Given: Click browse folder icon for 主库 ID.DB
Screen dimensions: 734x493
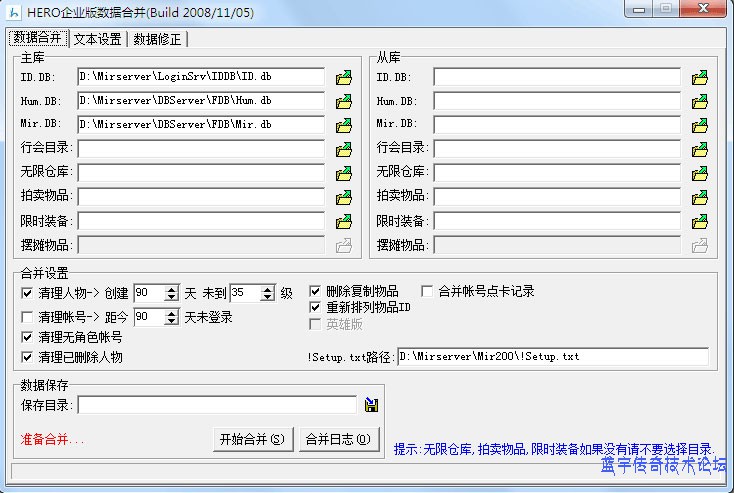Looking at the screenshot, I should click(x=344, y=77).
